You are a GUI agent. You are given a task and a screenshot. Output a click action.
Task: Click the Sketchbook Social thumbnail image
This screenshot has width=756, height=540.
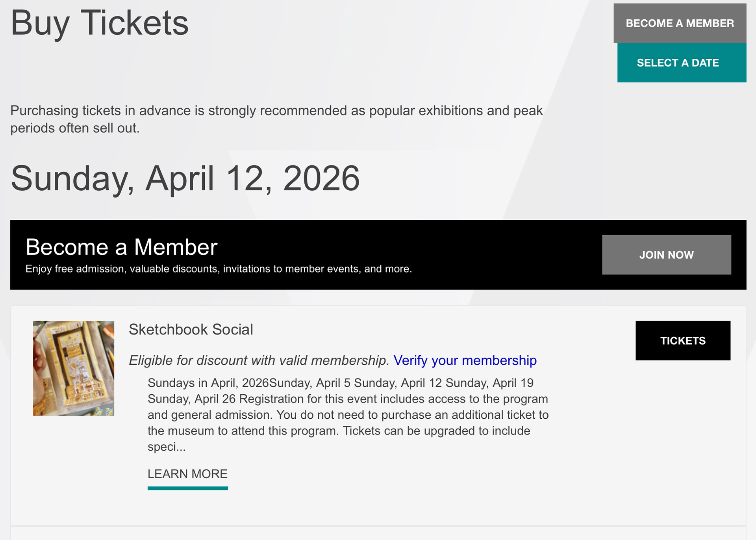point(74,368)
